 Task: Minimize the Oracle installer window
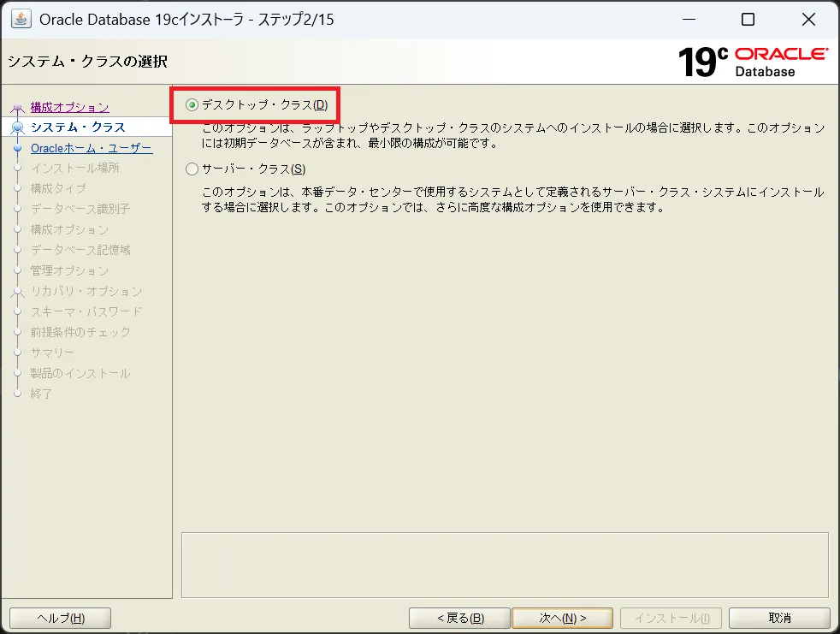point(689,20)
